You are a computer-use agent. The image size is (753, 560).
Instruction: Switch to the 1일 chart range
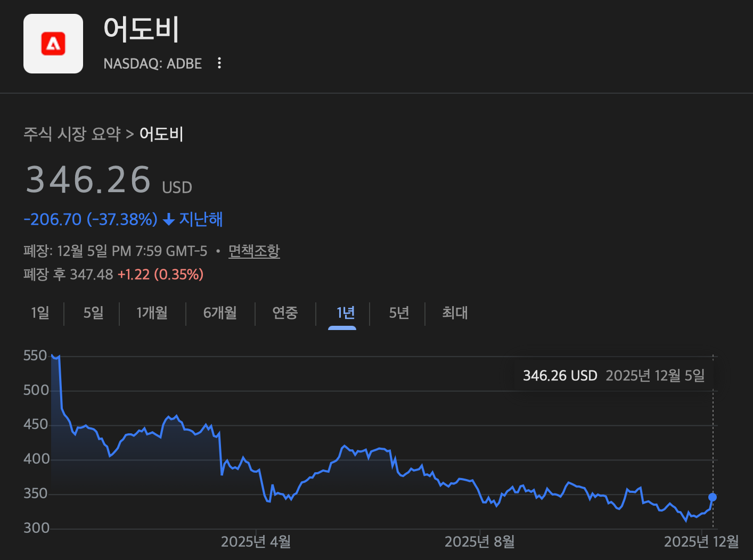point(40,313)
